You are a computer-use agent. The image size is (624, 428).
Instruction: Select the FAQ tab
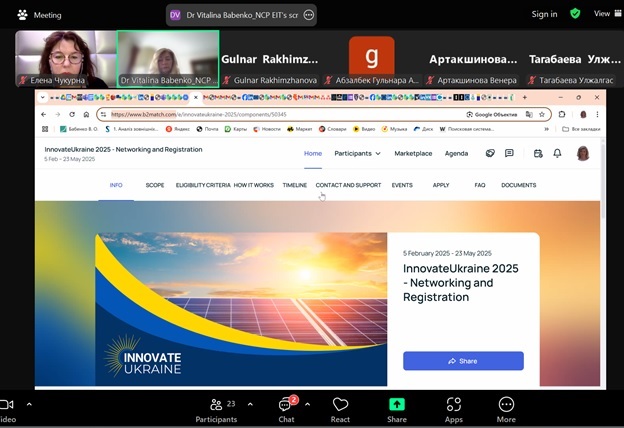click(x=480, y=185)
